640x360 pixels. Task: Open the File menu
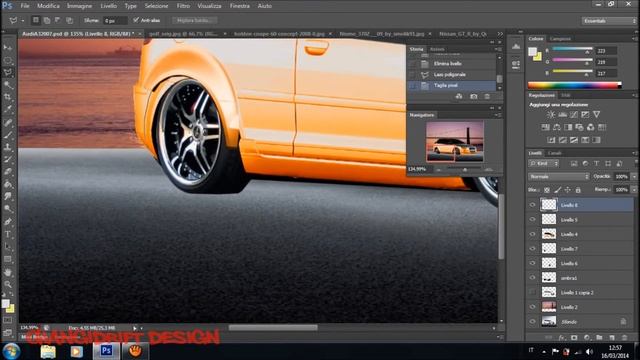pos(25,6)
